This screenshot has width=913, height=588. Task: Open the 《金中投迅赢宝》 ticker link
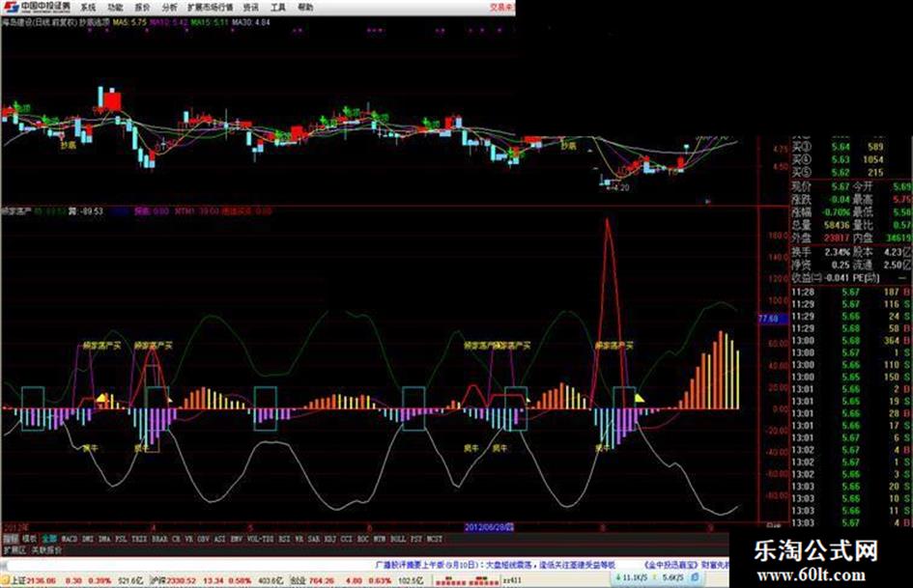click(x=687, y=565)
